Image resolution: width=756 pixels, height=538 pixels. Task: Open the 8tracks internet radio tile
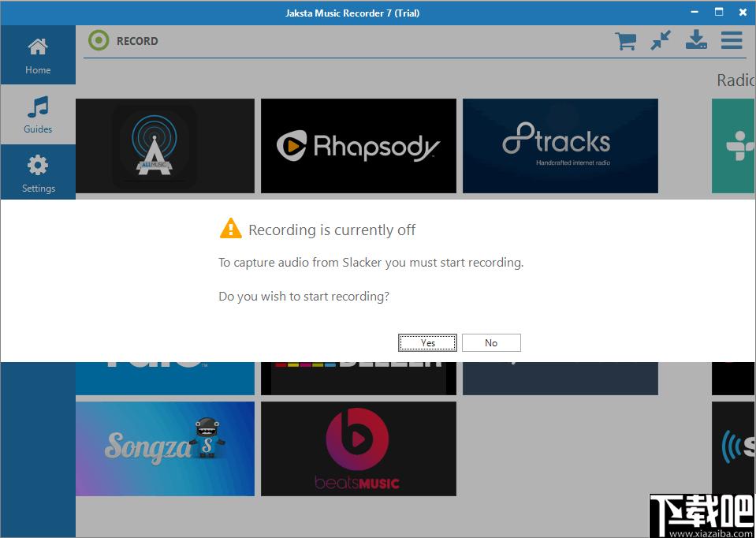click(x=560, y=146)
